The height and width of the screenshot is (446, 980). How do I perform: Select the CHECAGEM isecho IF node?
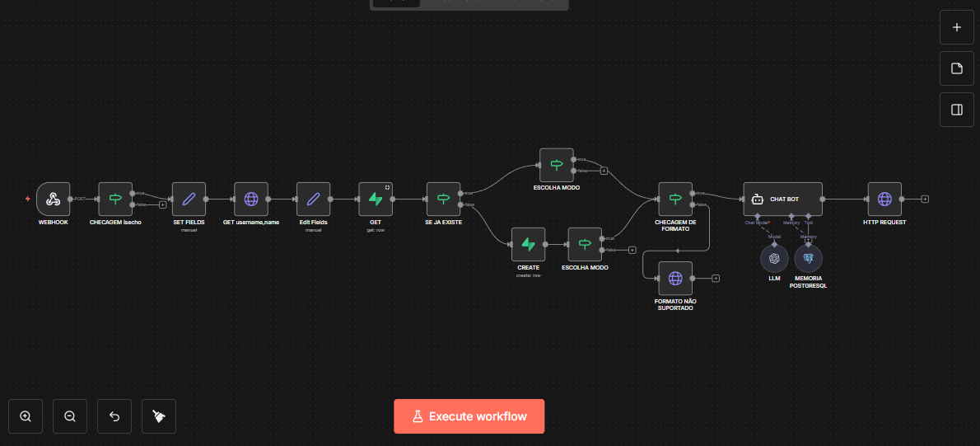click(x=115, y=199)
